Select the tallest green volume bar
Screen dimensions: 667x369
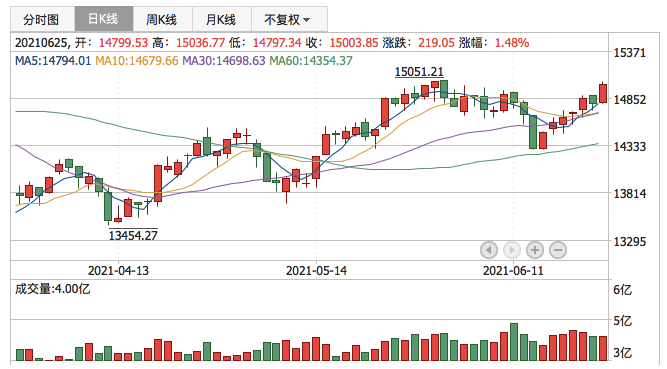[x=514, y=342]
